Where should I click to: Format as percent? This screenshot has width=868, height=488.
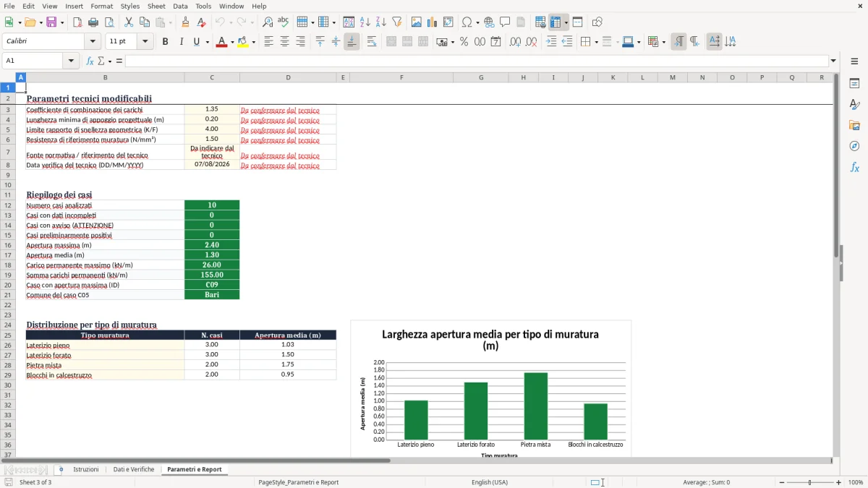point(464,42)
